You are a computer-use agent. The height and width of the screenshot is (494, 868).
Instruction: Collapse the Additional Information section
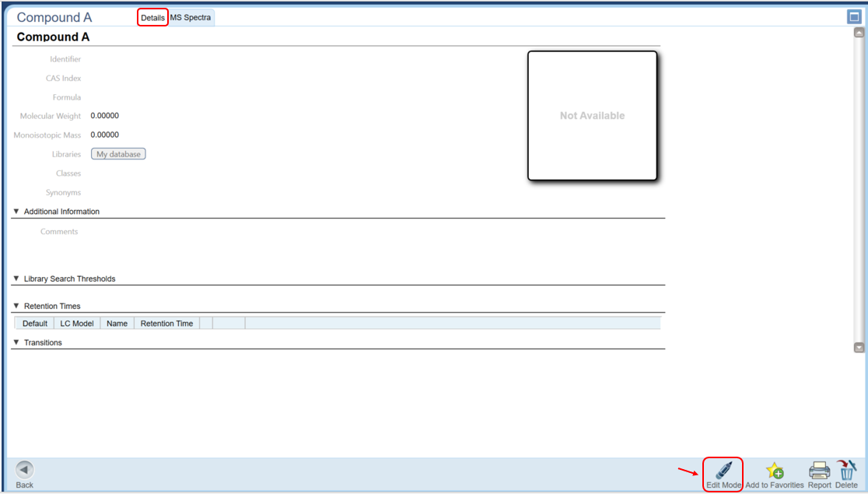point(16,212)
